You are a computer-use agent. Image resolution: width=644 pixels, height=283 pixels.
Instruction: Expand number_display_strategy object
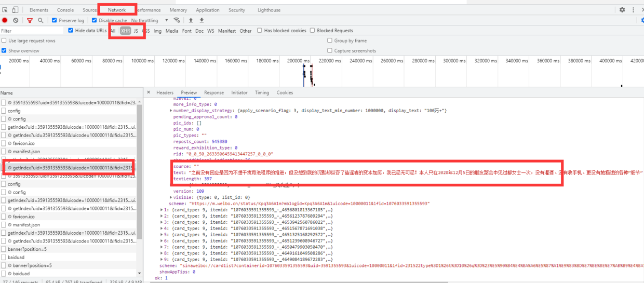(171, 111)
